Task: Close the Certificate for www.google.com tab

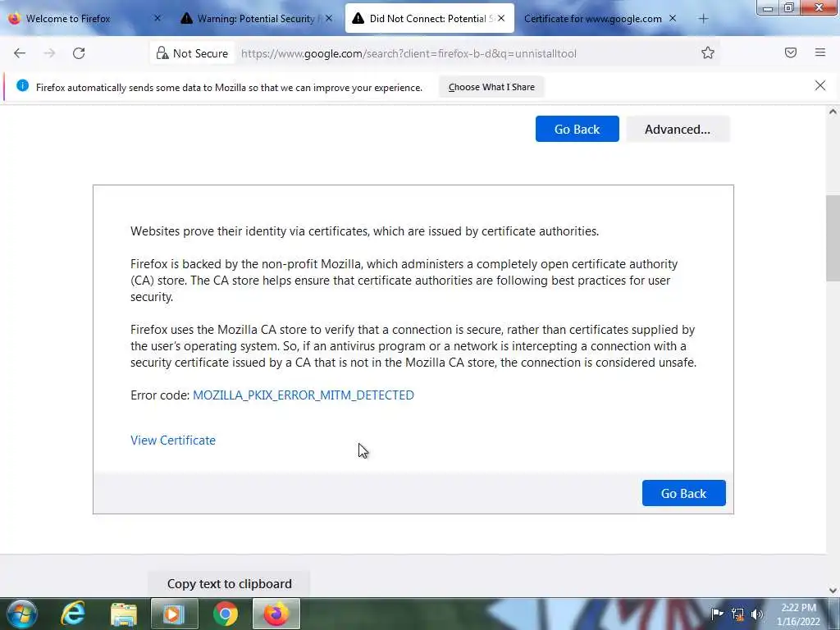Action: [x=673, y=18]
